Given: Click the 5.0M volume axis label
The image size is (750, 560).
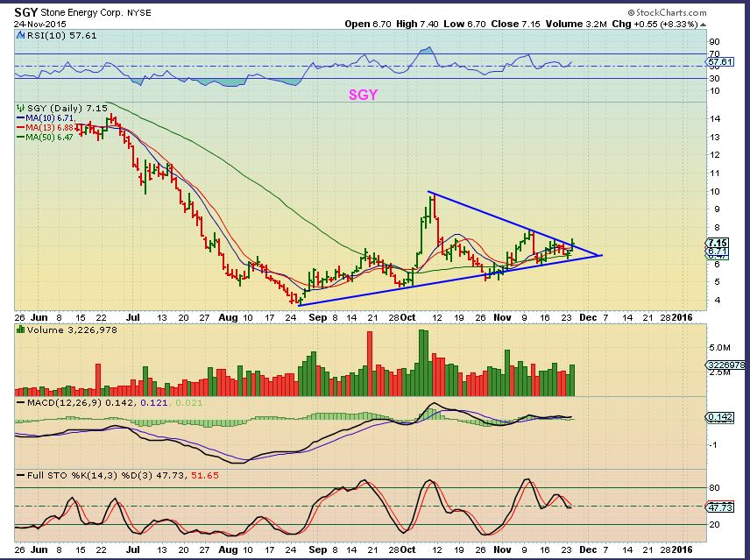Looking at the screenshot, I should coord(719,347).
